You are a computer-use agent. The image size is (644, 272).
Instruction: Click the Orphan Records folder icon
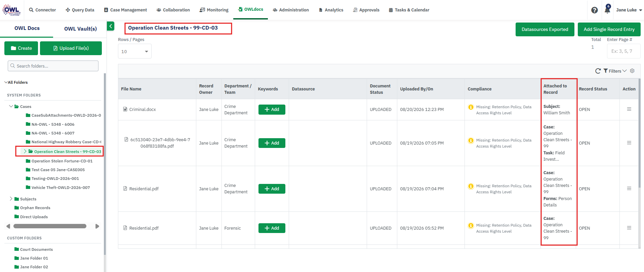[x=16, y=207]
